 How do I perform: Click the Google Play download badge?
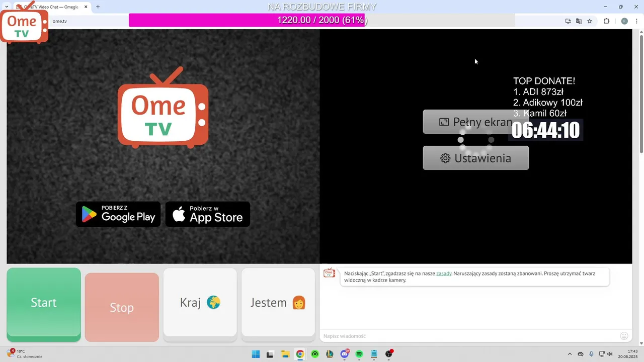118,214
